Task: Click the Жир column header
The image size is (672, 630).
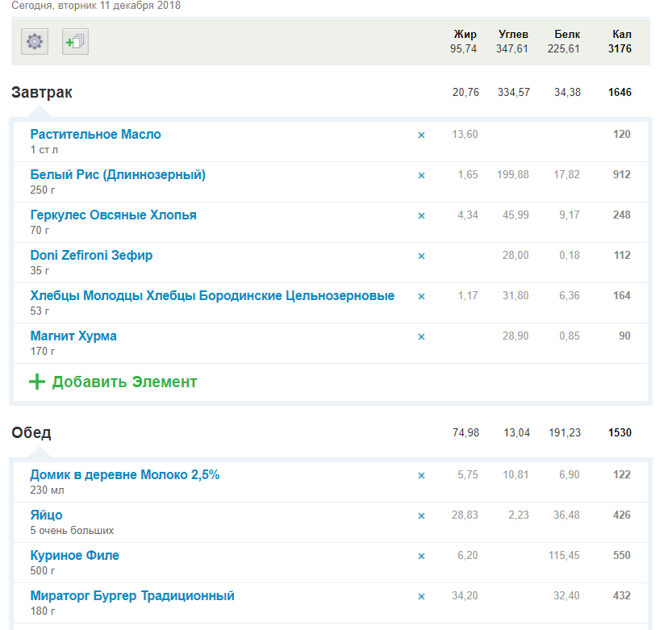Action: tap(465, 35)
